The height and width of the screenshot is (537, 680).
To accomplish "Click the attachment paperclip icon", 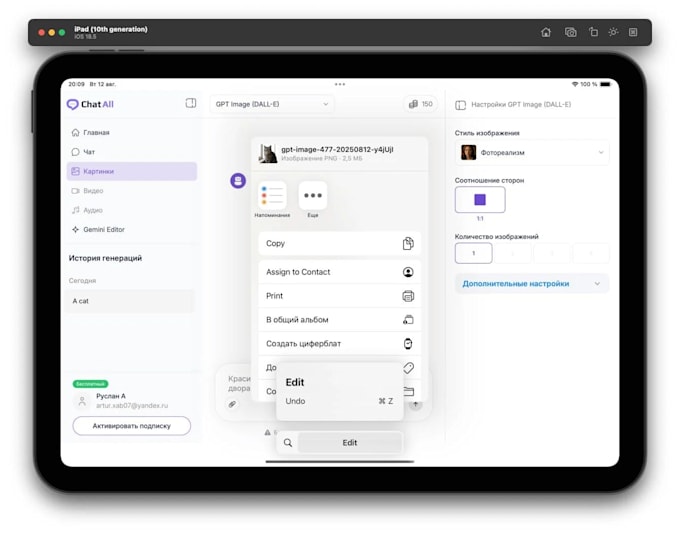I will pos(232,404).
